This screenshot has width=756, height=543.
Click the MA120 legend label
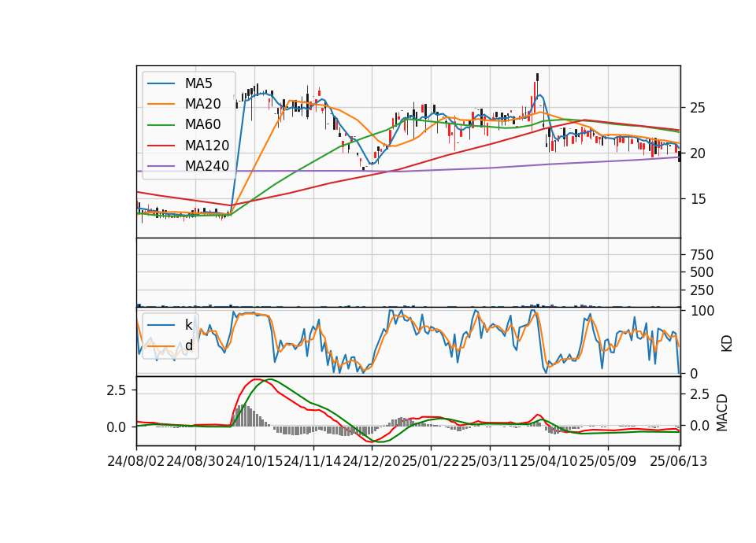207,145
